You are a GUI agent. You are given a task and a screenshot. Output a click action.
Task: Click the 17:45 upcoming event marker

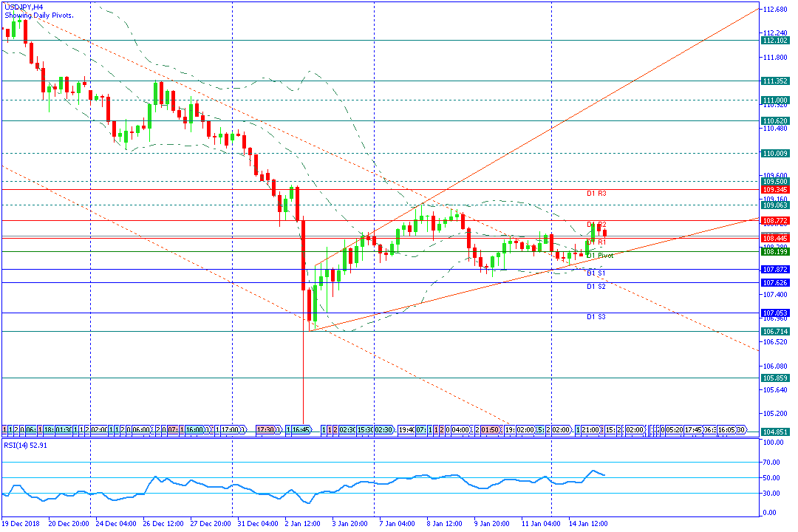tap(693, 430)
